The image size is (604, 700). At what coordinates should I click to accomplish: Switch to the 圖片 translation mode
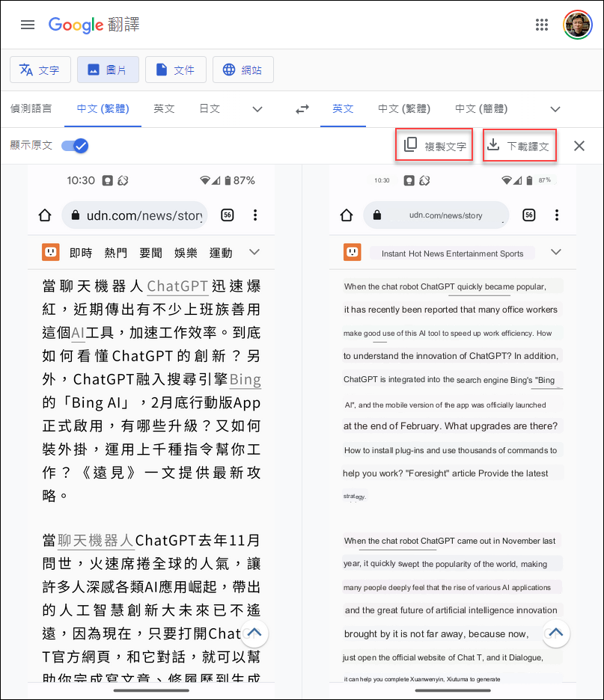(108, 70)
